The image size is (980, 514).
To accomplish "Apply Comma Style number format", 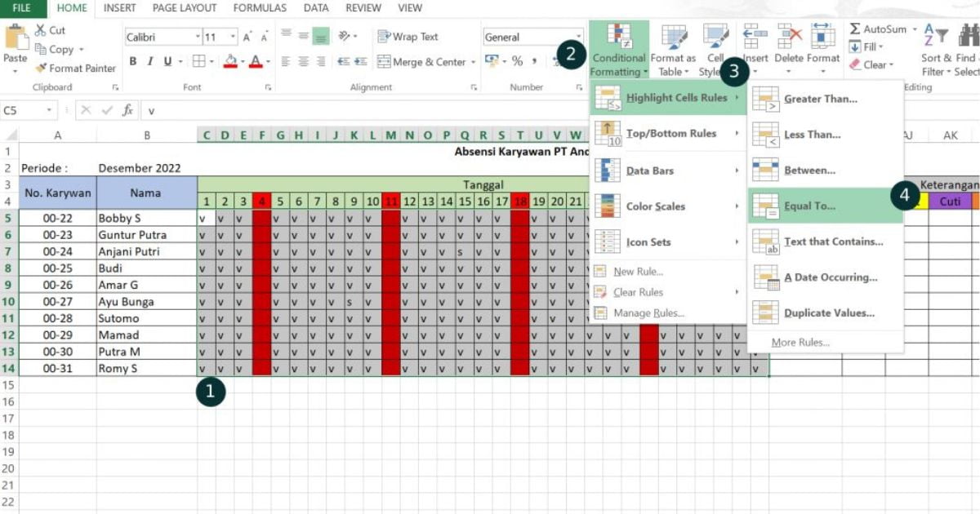I will click(x=535, y=61).
